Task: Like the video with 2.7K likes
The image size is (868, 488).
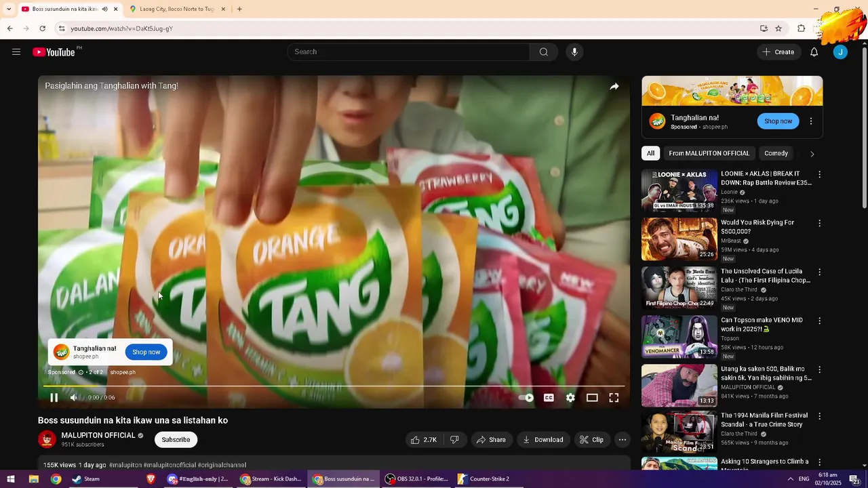Action: 423,440
